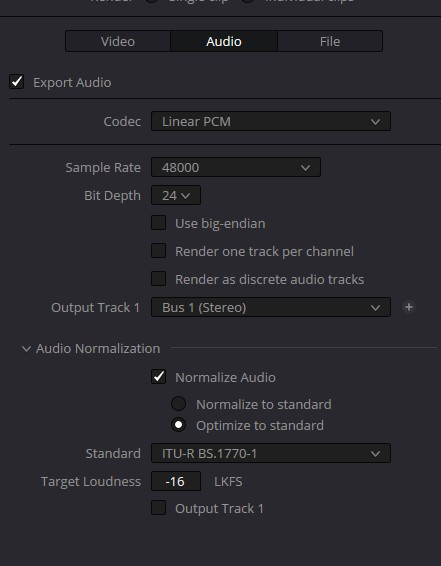Collapse the Audio Normalization section chevron
The image size is (441, 566).
point(26,349)
